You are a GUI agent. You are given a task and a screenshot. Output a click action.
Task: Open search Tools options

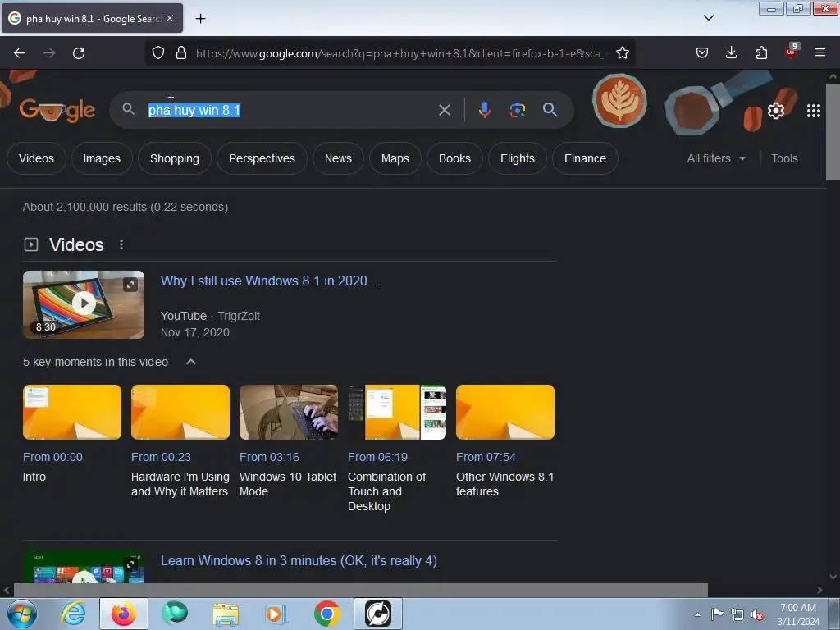[x=784, y=158]
